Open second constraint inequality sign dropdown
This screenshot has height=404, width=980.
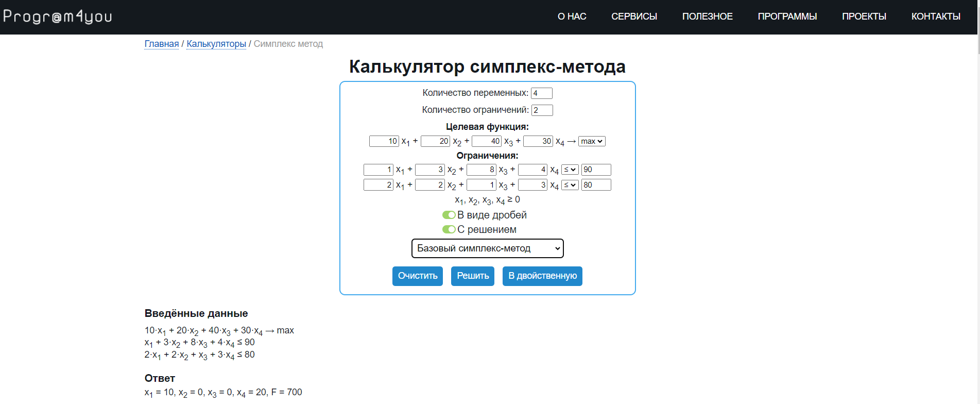[570, 185]
